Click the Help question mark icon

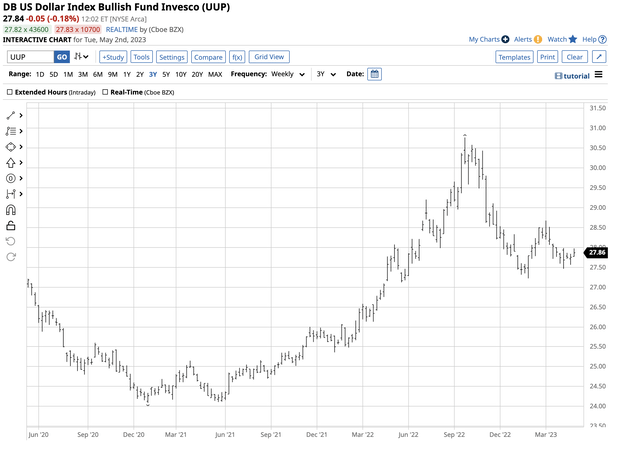coord(602,40)
